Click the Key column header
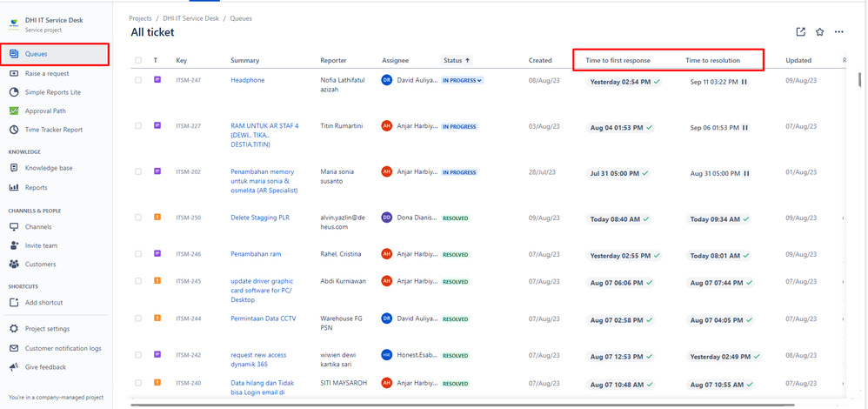 (182, 60)
